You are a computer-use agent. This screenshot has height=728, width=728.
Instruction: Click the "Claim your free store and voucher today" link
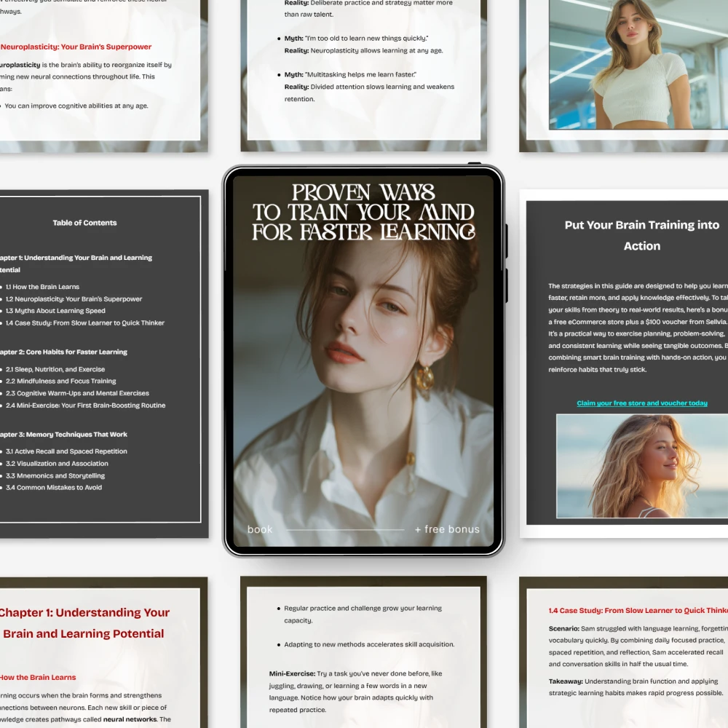[641, 403]
